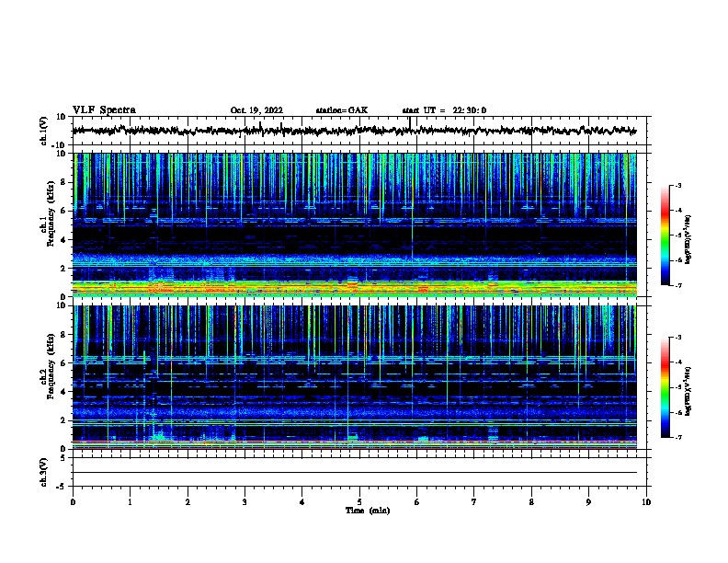Click the ch.1 voltage waveform trace

click(354, 131)
